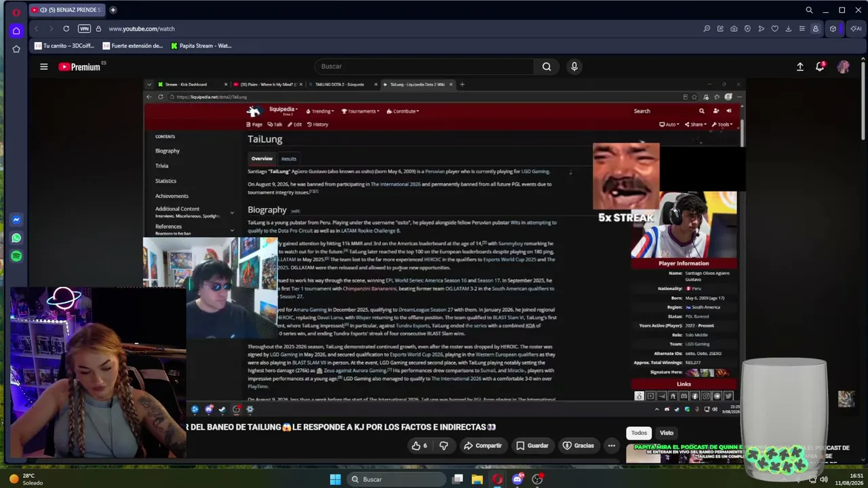Open the shield privacy protection icon

pyautogui.click(x=747, y=28)
